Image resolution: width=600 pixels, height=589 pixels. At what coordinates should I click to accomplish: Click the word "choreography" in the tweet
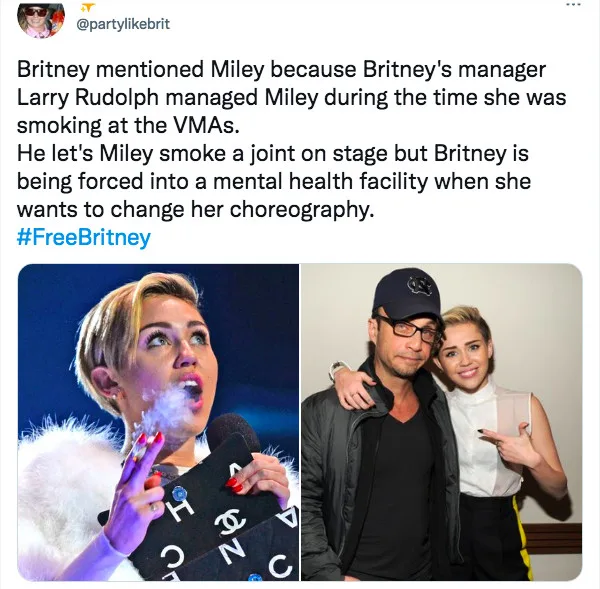click(301, 210)
